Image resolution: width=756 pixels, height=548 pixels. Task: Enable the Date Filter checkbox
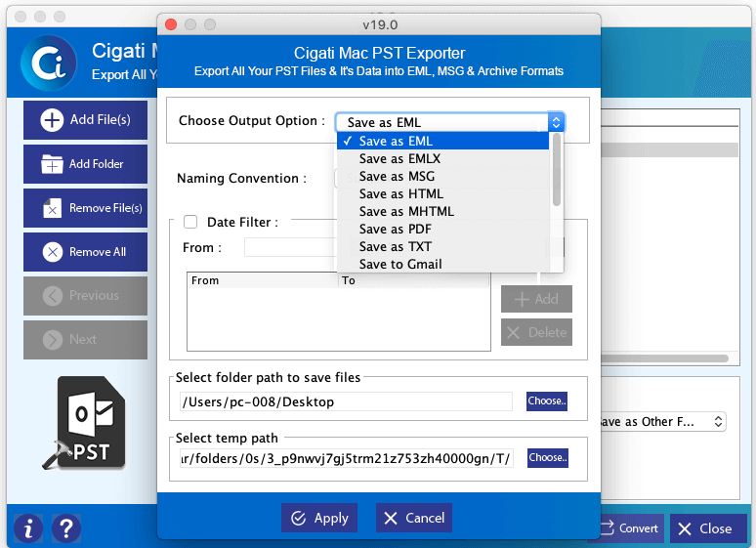(x=190, y=222)
